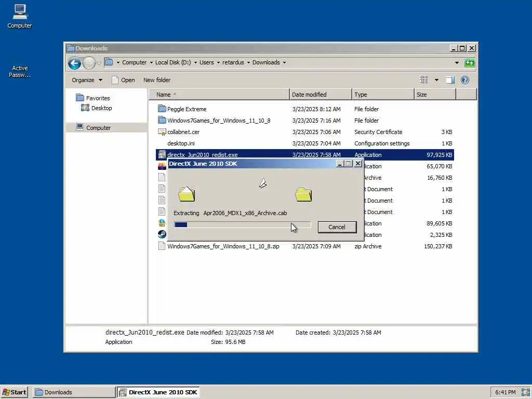The height and width of the screenshot is (399, 532).
Task: Switch to Downloads taskbar button
Action: [74, 392]
